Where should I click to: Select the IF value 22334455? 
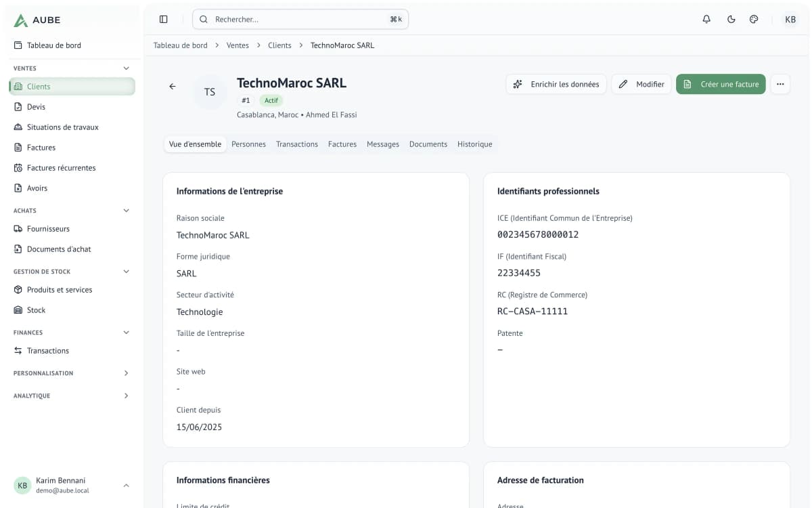pyautogui.click(x=519, y=273)
